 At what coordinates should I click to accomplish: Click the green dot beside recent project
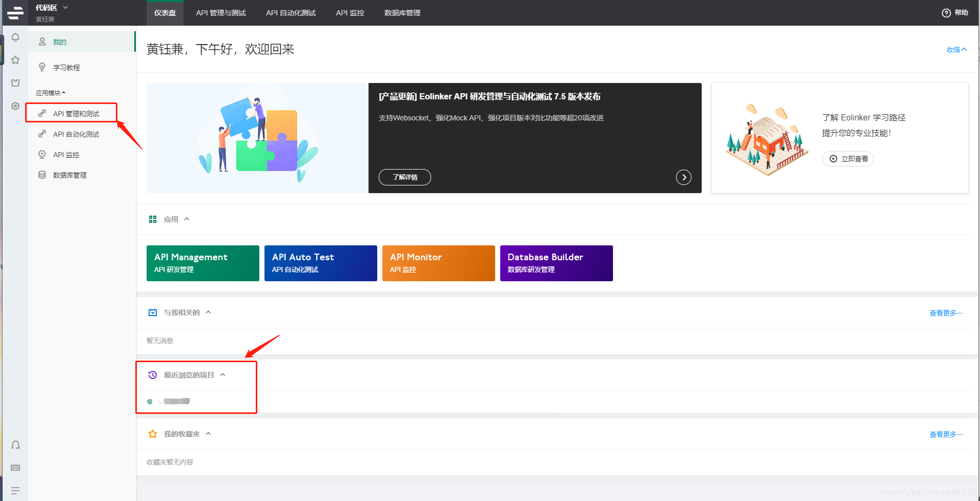pyautogui.click(x=150, y=402)
